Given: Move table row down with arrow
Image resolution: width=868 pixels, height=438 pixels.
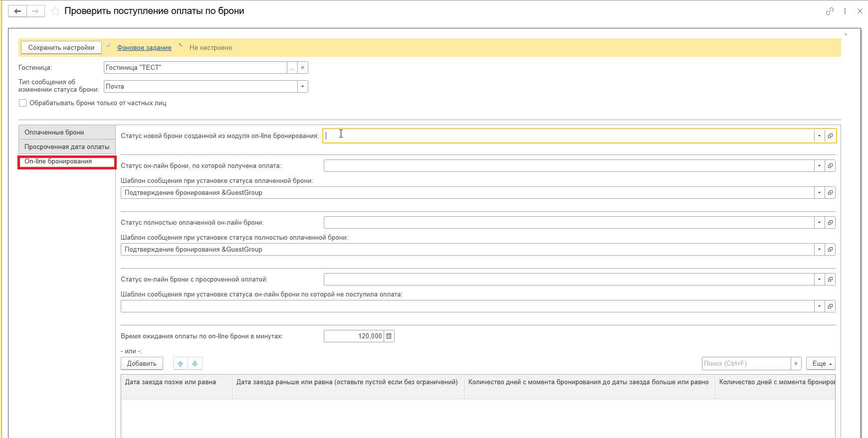Looking at the screenshot, I should (x=195, y=363).
